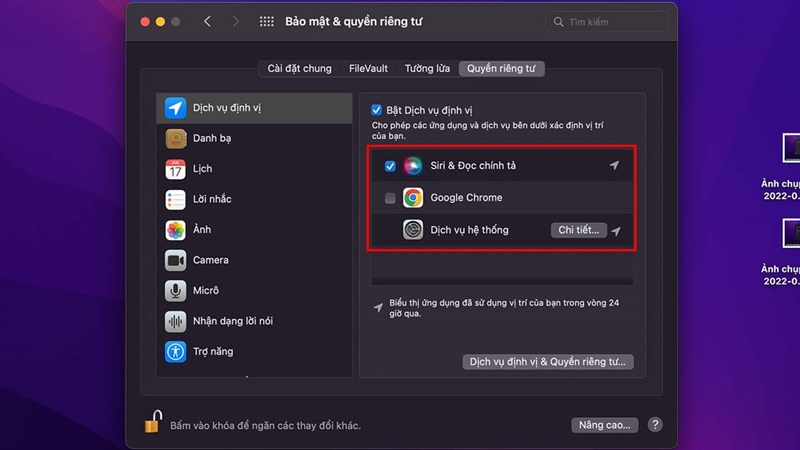Close the window with the red button
Image resolution: width=800 pixels, height=450 pixels.
145,21
